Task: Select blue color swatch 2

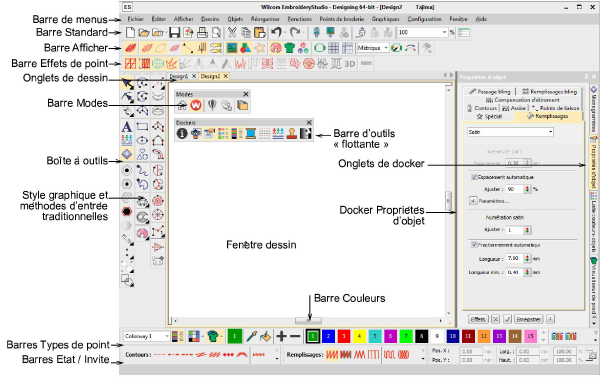Action: pos(328,336)
